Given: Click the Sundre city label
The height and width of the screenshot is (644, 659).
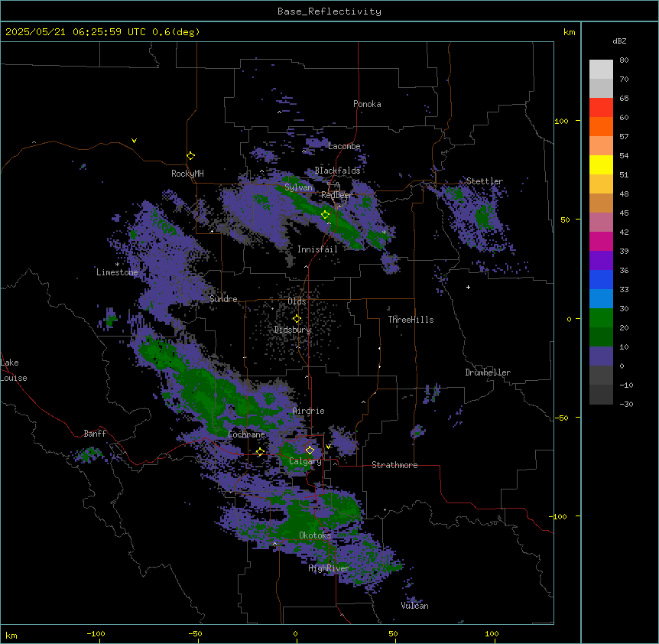Looking at the screenshot, I should click(223, 299).
